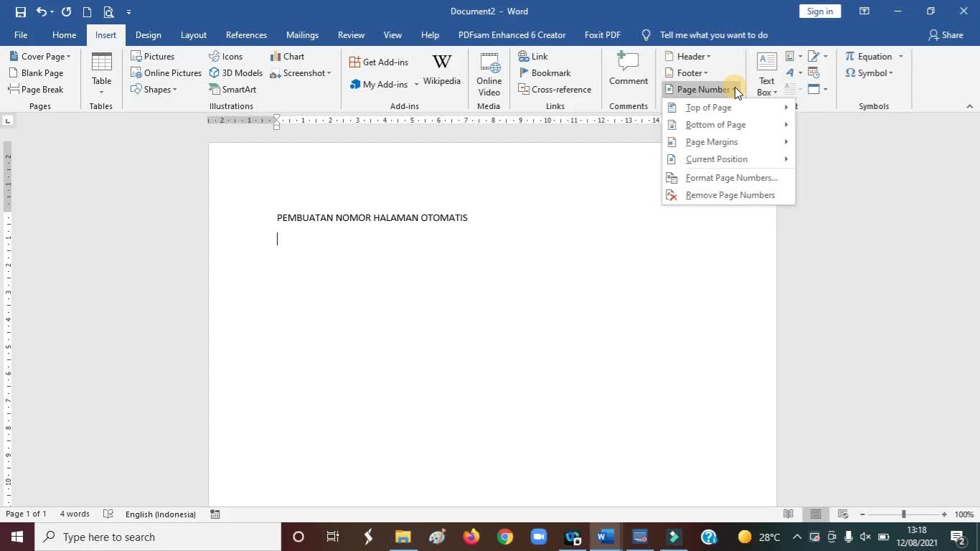Click the zoom out minus button
Screen dimensions: 980x551
click(x=862, y=514)
